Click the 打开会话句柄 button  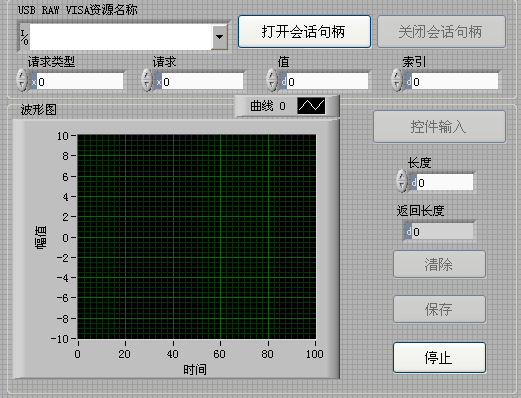click(304, 32)
